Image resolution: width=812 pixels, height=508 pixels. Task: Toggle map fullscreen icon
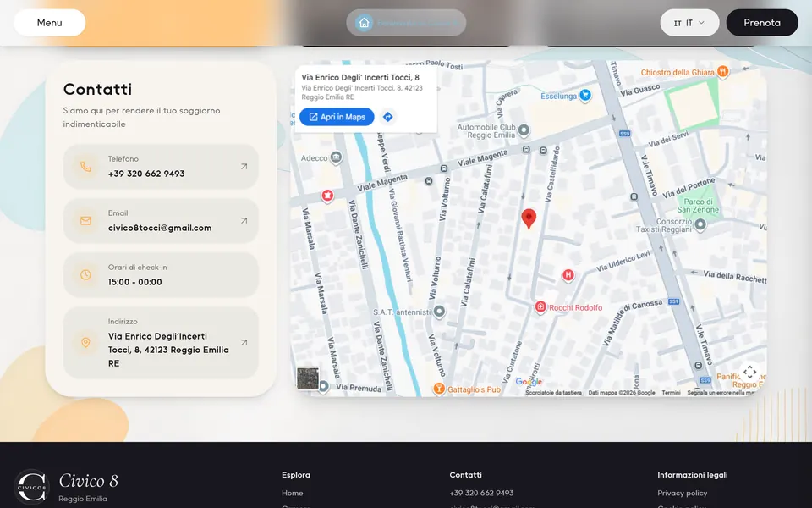click(x=749, y=372)
